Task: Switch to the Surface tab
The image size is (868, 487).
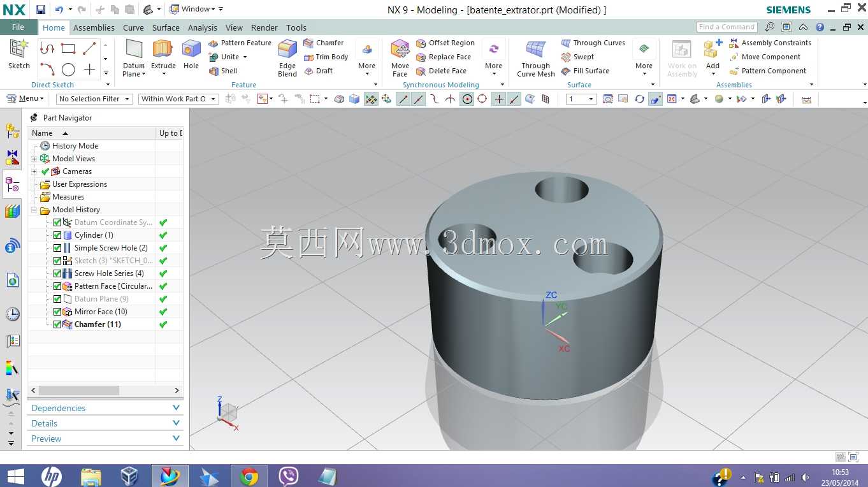Action: coord(166,27)
